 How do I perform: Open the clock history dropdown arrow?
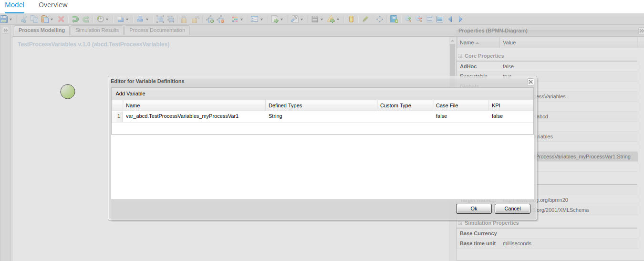pyautogui.click(x=107, y=20)
